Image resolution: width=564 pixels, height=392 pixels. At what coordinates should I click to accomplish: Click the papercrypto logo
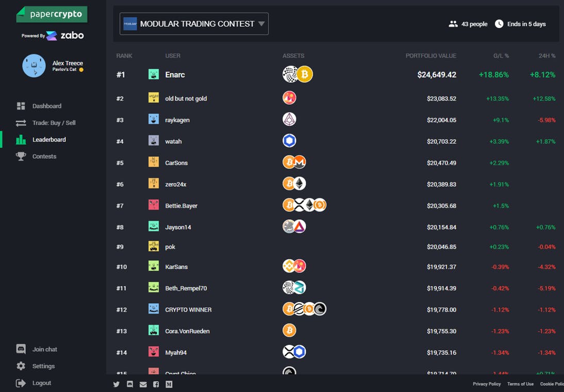[52, 14]
